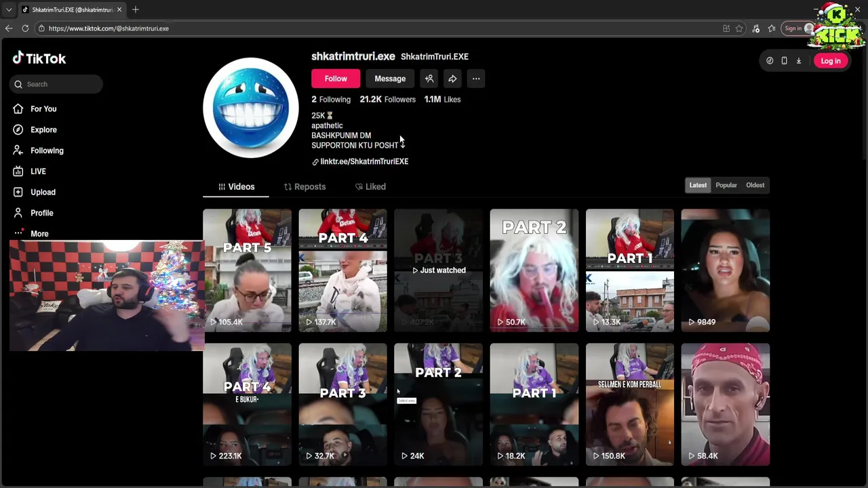This screenshot has height=488, width=868.
Task: Open PART 4 video with 137.7K views
Action: pyautogui.click(x=342, y=270)
